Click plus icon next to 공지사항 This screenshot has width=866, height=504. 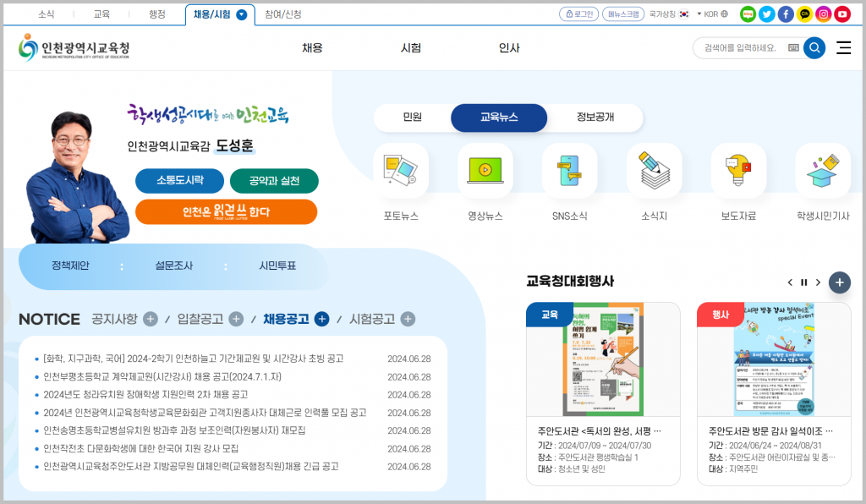pyautogui.click(x=151, y=319)
